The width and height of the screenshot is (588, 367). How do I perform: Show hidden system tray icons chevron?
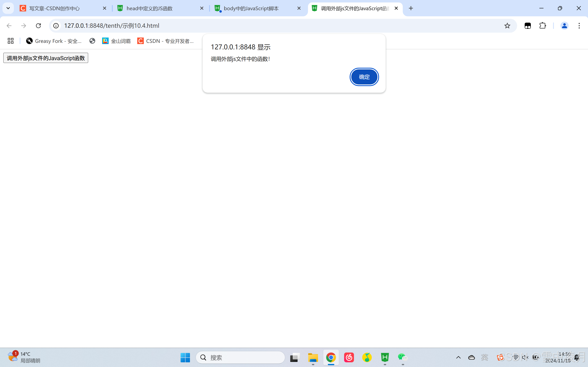pos(458,357)
